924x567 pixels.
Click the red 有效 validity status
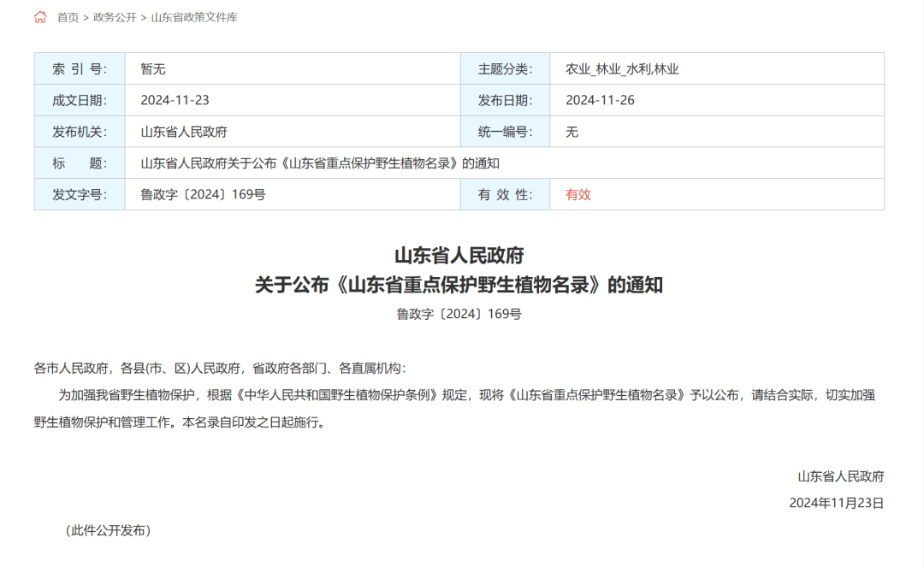(578, 194)
